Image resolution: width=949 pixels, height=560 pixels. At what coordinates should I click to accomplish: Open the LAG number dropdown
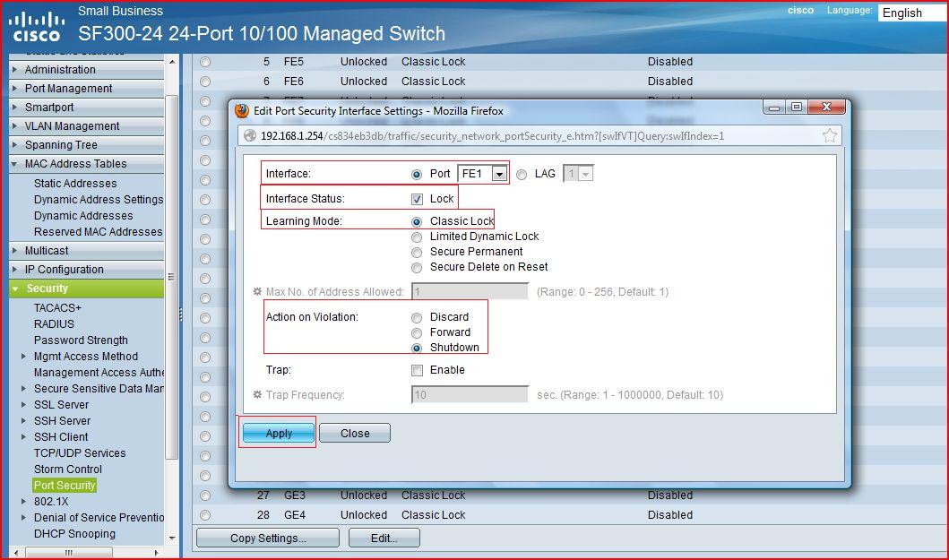[x=578, y=174]
